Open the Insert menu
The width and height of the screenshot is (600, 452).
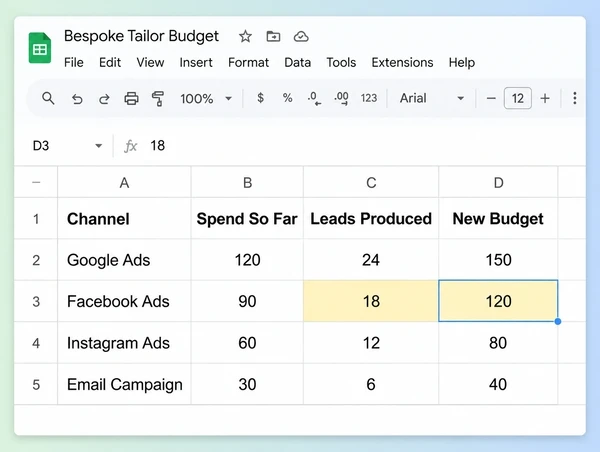[x=196, y=62]
